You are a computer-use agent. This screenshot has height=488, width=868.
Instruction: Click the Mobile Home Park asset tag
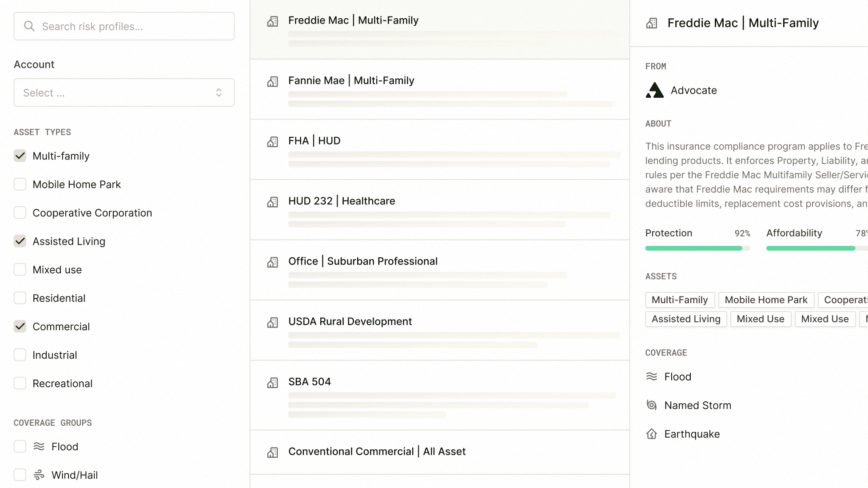(766, 300)
